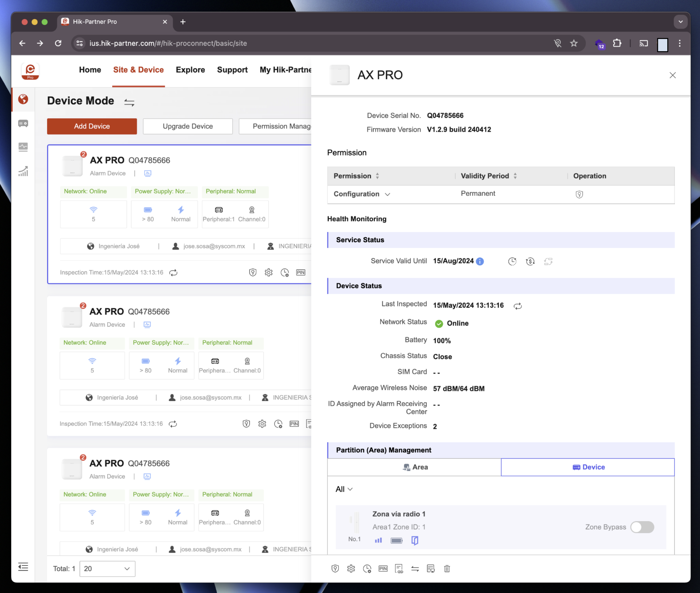Open Home menu
Screen dimensions: 700x593
click(x=90, y=69)
